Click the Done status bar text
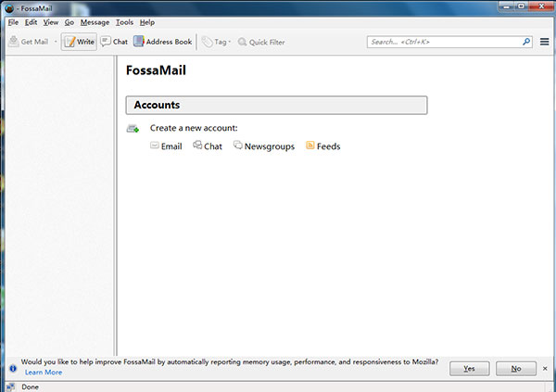Screen dimensions: 556x392 point(31,387)
